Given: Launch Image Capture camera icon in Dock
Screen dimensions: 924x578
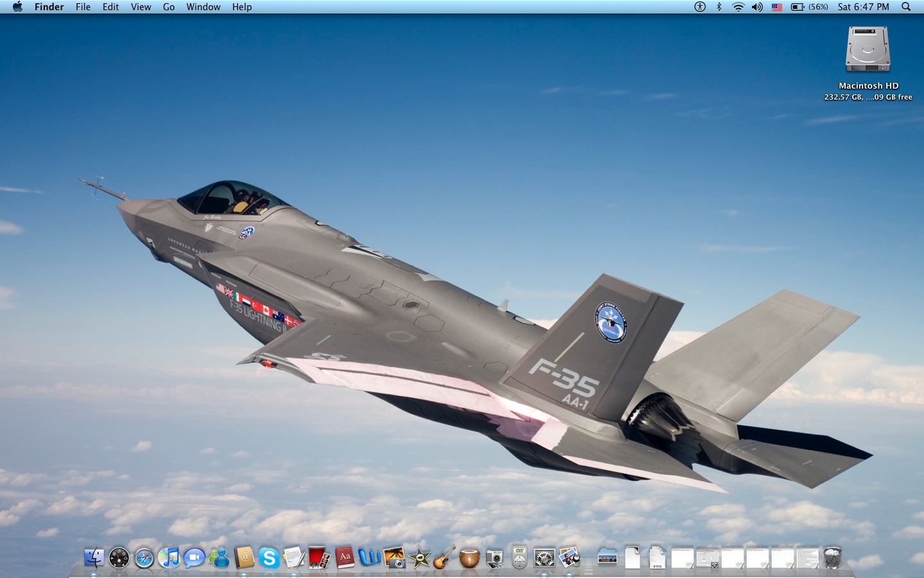Looking at the screenshot, I should tap(494, 557).
